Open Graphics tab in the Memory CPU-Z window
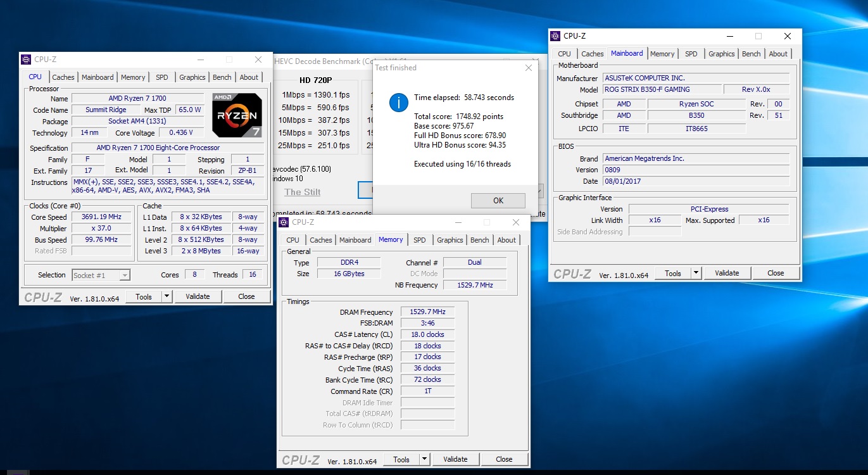Screen dimensions: 868x475 pos(450,240)
